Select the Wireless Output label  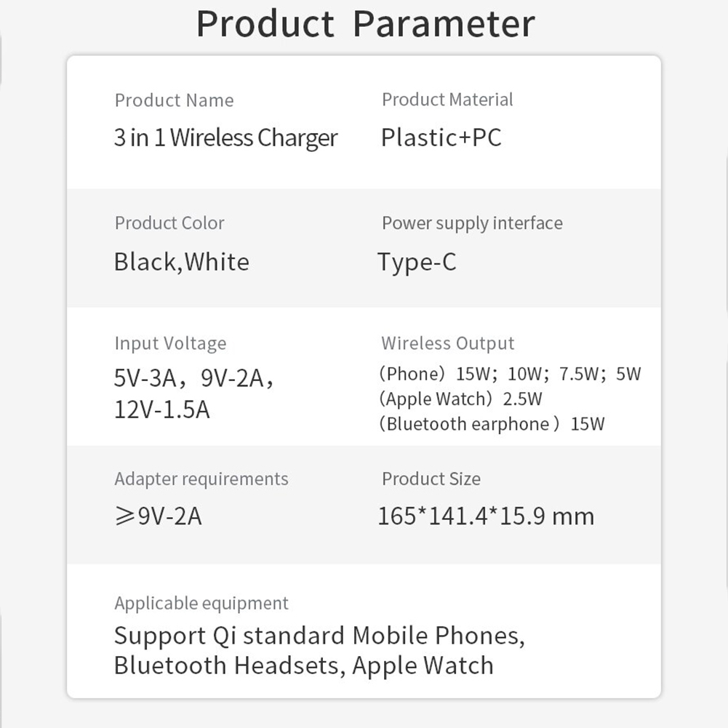(447, 343)
